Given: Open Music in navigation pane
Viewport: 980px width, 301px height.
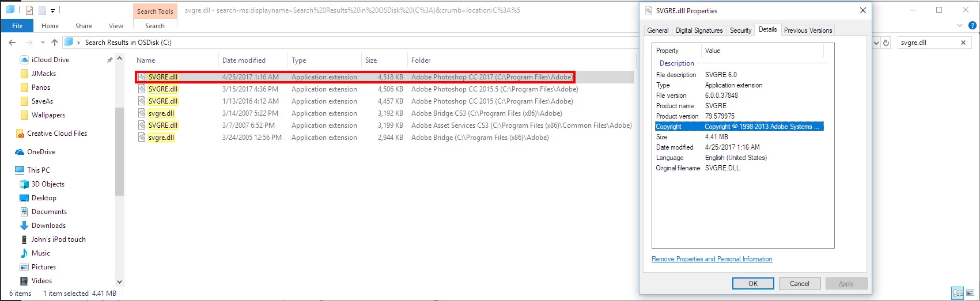Looking at the screenshot, I should tap(40, 253).
